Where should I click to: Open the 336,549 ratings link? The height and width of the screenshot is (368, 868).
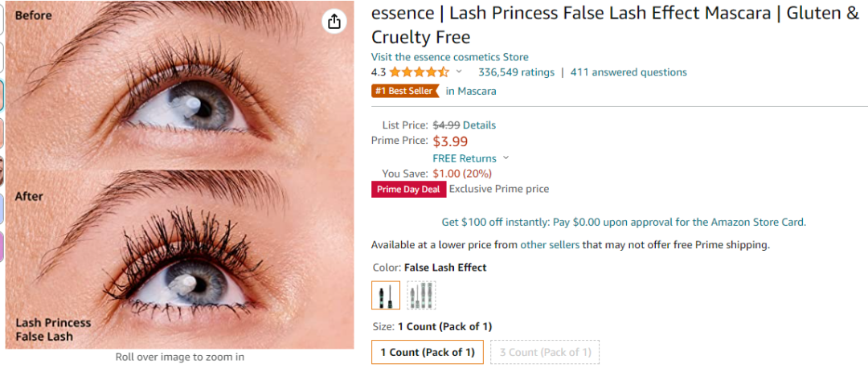click(x=516, y=72)
